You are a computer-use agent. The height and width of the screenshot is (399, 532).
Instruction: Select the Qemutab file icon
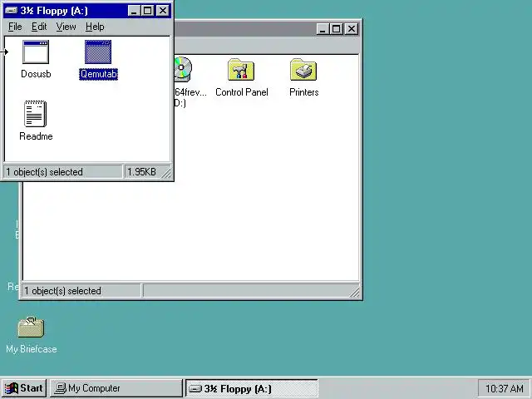tap(98, 52)
